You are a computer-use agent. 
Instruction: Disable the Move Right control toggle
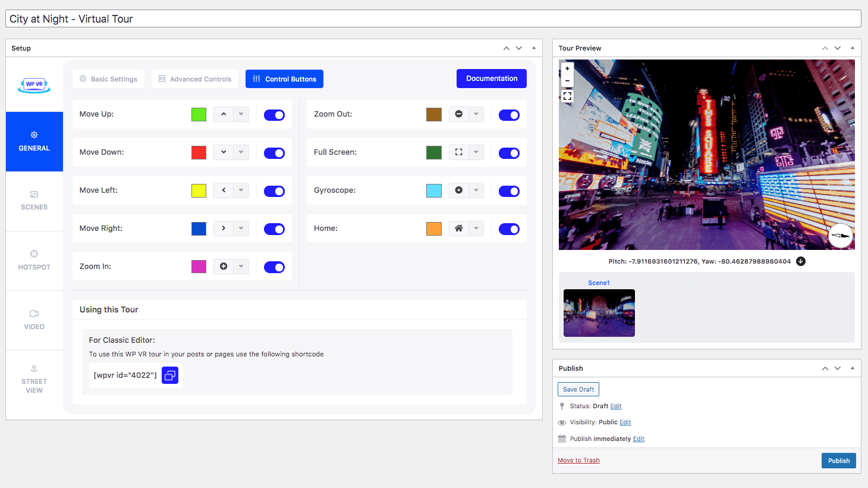[x=274, y=229]
